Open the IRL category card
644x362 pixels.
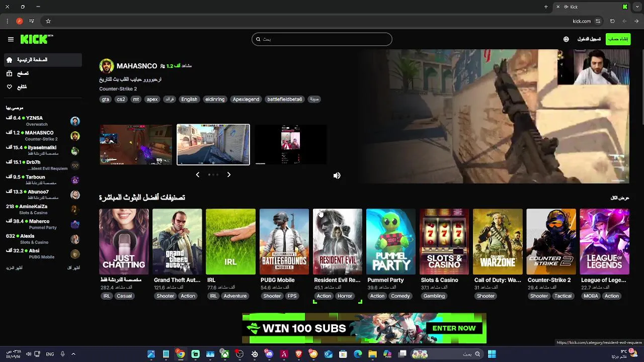click(x=230, y=242)
